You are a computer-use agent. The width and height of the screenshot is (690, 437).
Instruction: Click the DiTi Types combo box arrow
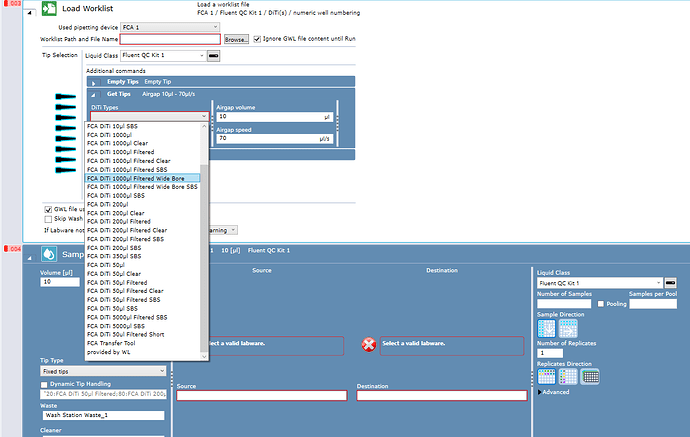(204, 116)
